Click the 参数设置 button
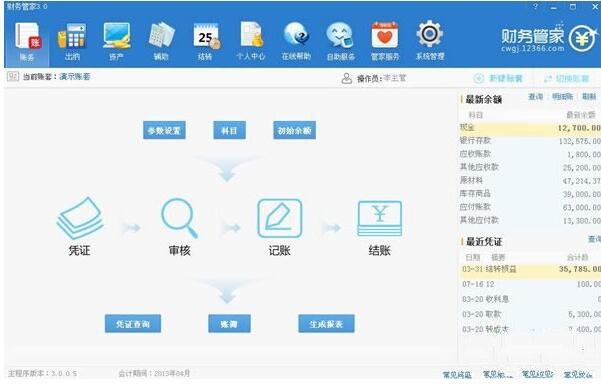The width and height of the screenshot is (601, 388). (x=164, y=130)
